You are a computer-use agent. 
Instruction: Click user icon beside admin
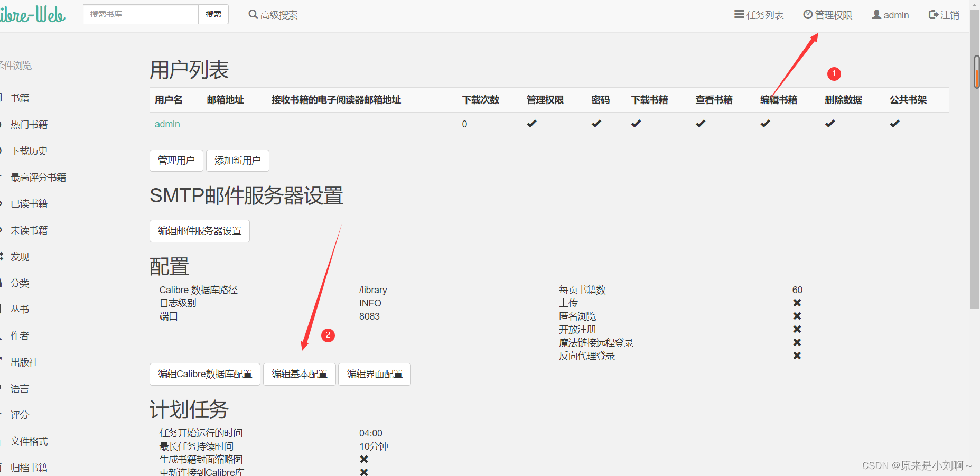point(876,14)
